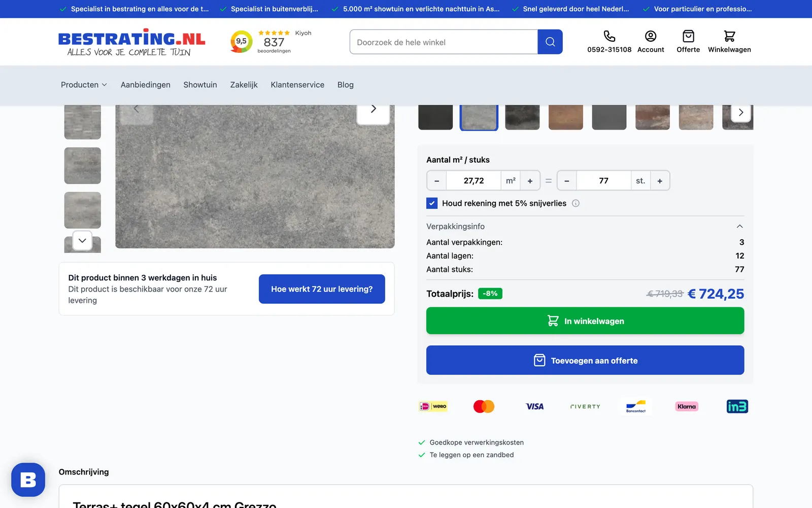Increase m² quantity with plus
Viewport: 812px width, 508px height.
click(x=530, y=181)
